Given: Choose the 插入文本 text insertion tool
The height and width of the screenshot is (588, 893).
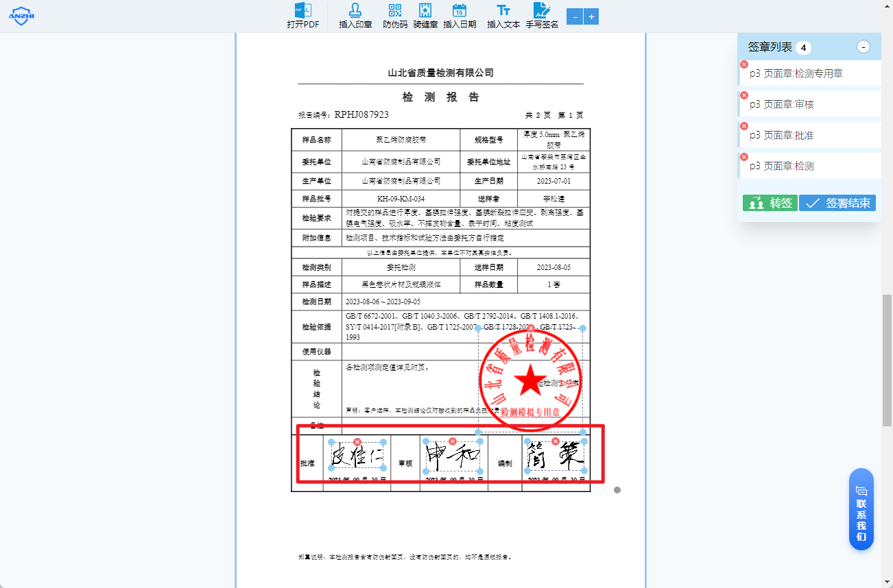Looking at the screenshot, I should 503,16.
